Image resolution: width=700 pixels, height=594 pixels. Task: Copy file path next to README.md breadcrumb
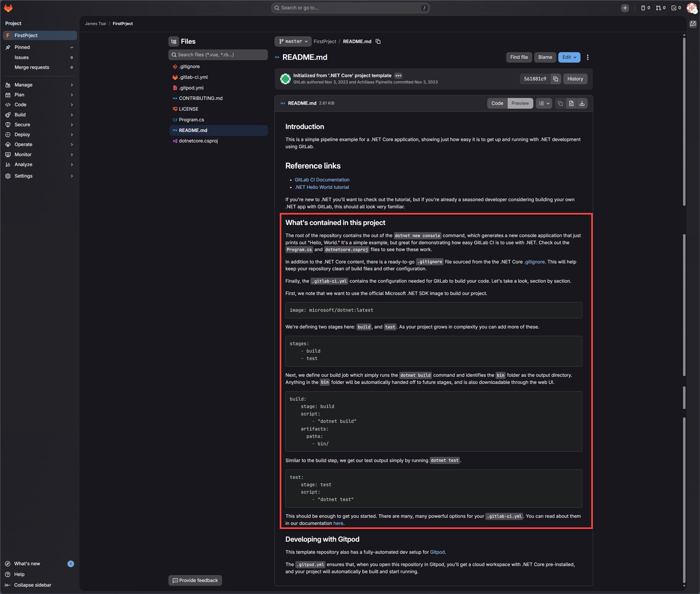click(x=378, y=41)
